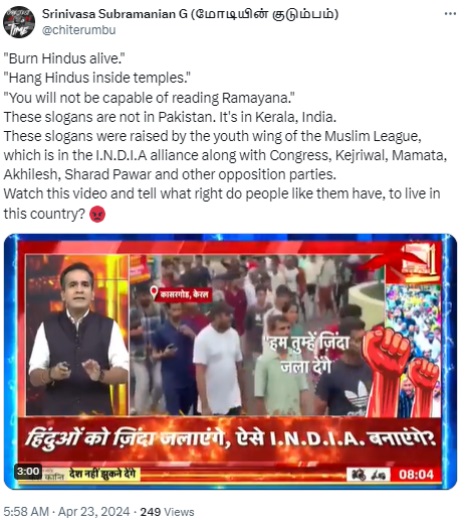Visit the @chiterumbu handle
This screenshot has height=520, width=470.
click(79, 30)
